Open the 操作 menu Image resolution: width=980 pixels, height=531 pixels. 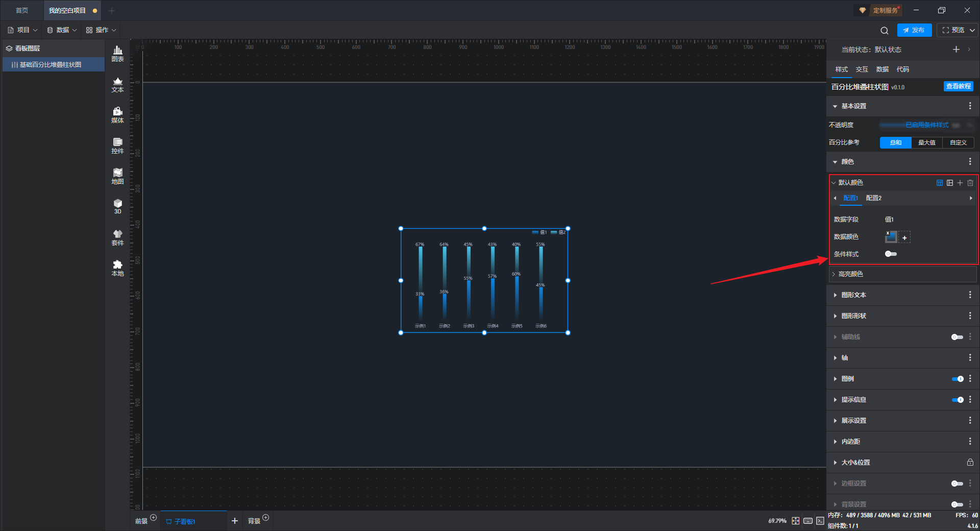[101, 30]
